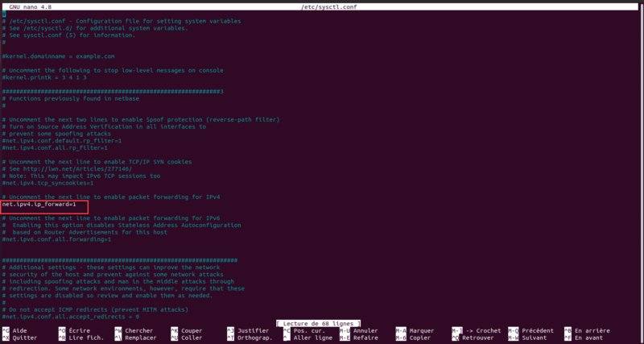Viewport: 644px width, 344px height.
Task: Click the ^U Coller shortcut
Action: click(x=187, y=338)
